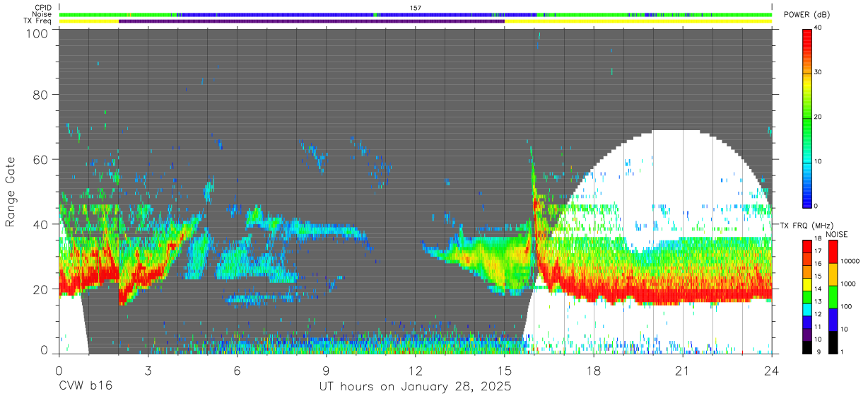The height and width of the screenshot is (401, 868).
Task: Click the purple segment of the TX Freq bar
Action: [x=312, y=21]
